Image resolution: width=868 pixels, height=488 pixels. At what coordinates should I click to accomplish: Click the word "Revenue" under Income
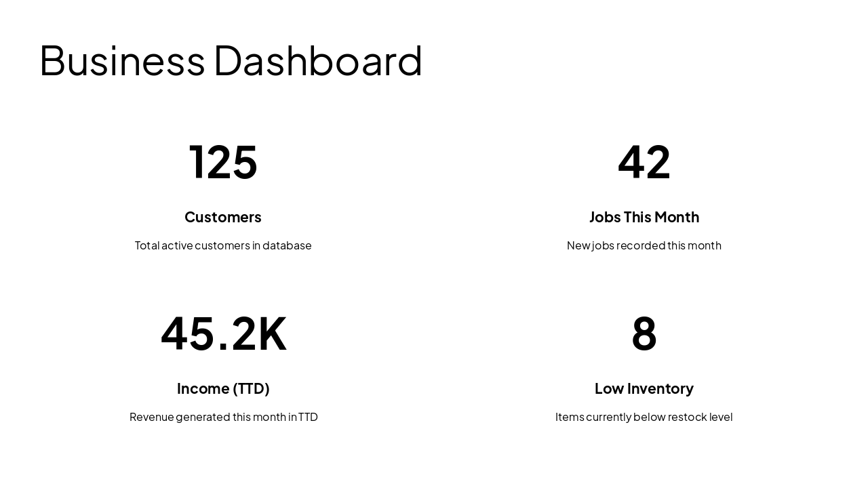tap(151, 417)
